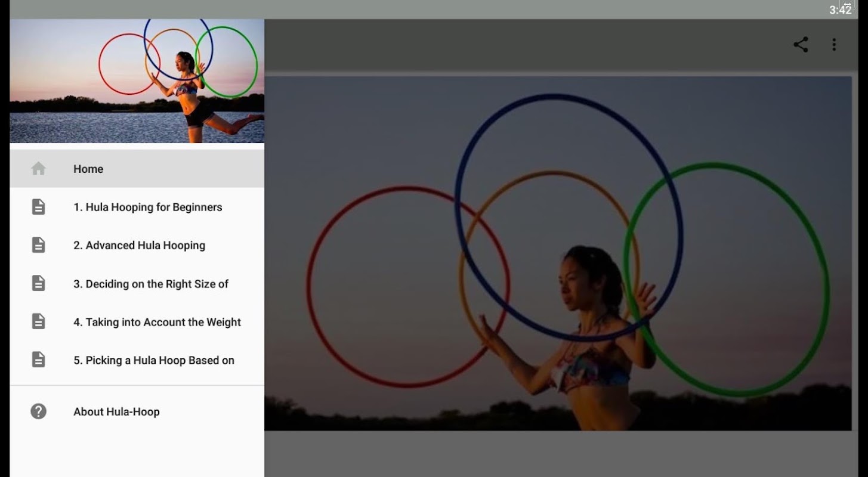Click document icon for Hula Hooping for Beginners
This screenshot has height=477, width=868.
[x=38, y=207]
